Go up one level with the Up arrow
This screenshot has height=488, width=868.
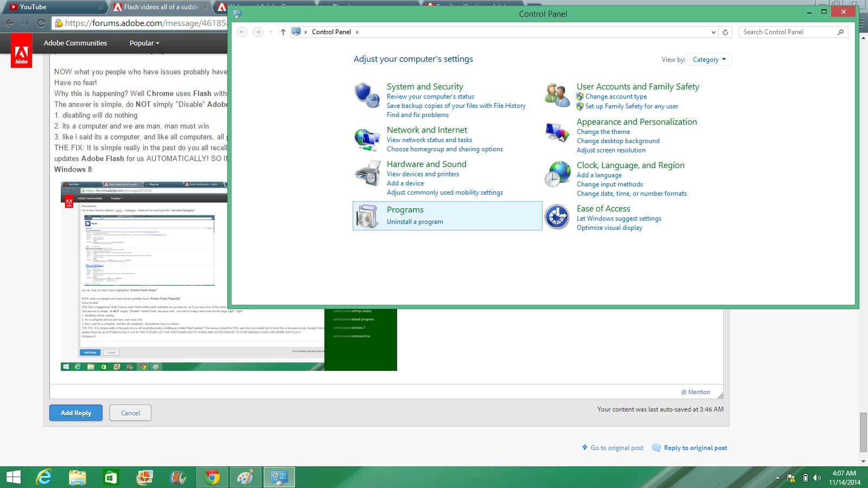pyautogui.click(x=283, y=32)
